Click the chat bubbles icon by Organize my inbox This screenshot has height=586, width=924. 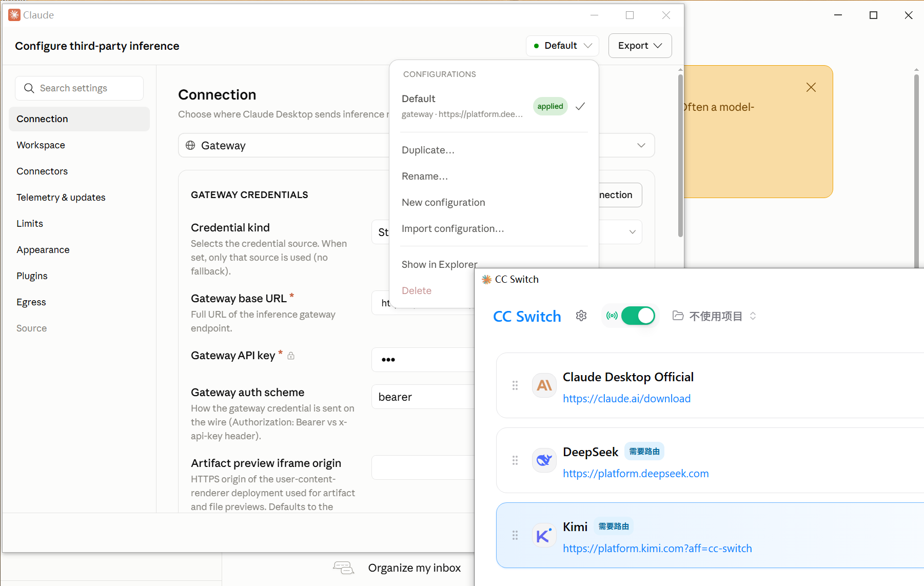click(x=343, y=568)
